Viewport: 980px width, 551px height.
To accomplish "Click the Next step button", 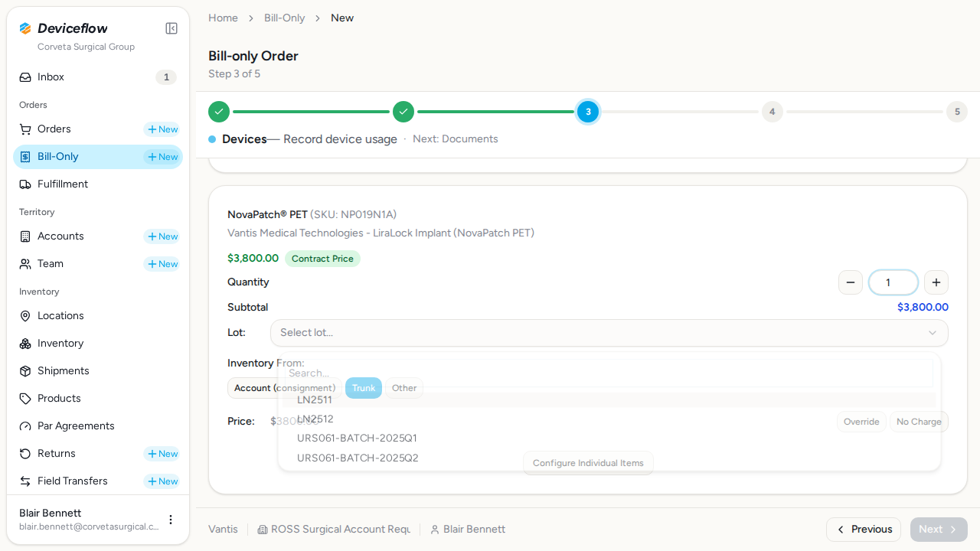I will point(939,530).
